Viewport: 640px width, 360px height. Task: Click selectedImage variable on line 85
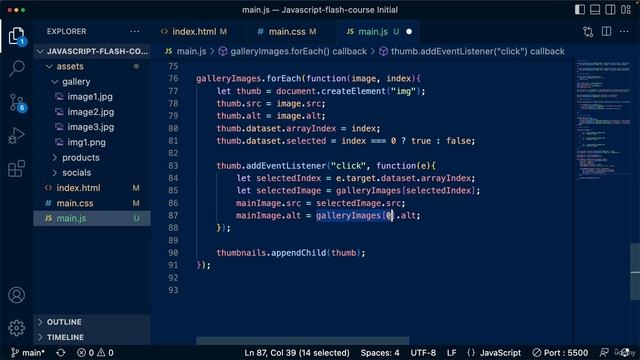[x=289, y=191]
